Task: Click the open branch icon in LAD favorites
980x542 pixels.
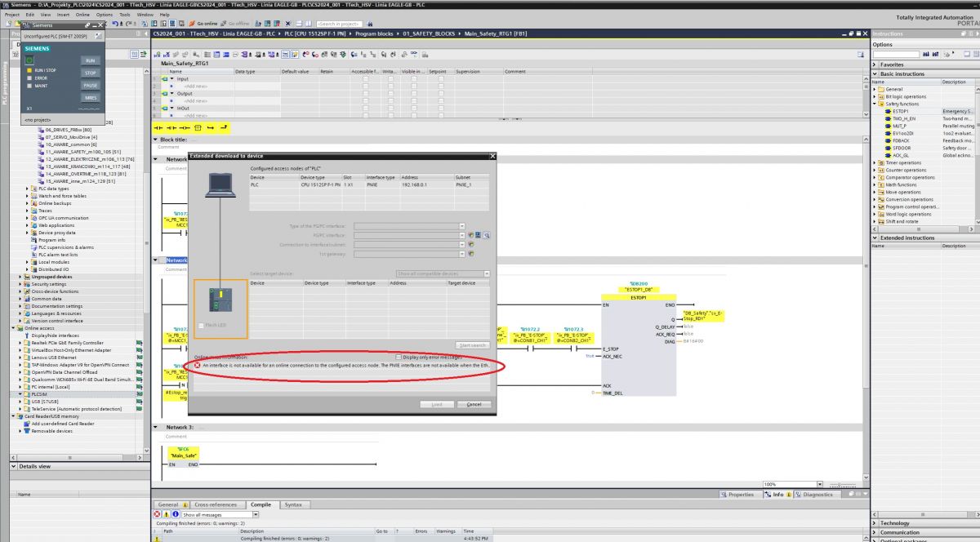Action: coord(211,128)
